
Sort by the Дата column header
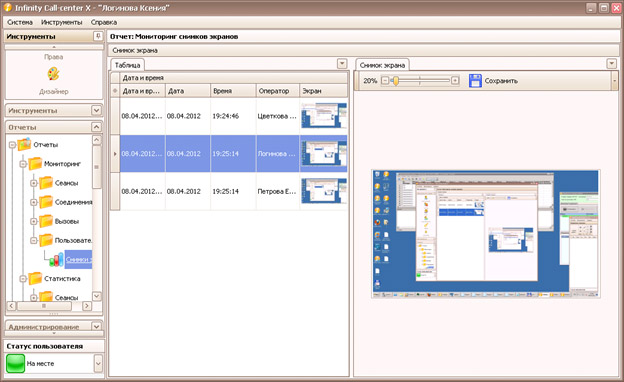click(187, 91)
